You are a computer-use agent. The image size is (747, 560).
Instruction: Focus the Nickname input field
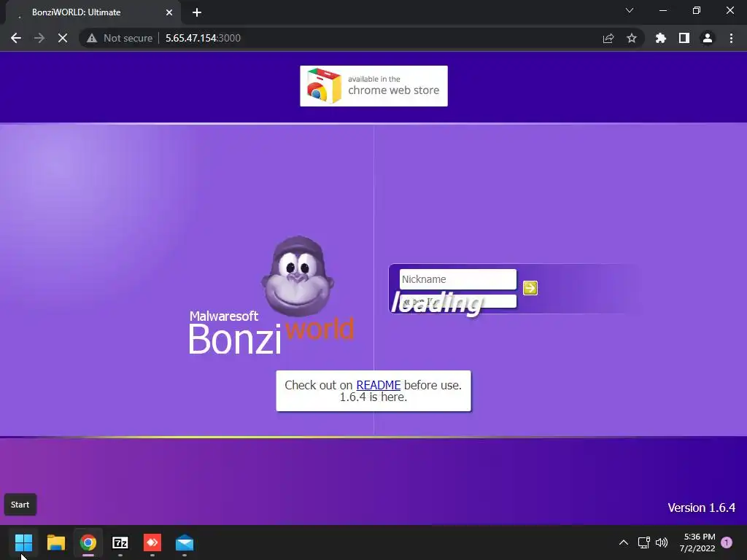458,279
